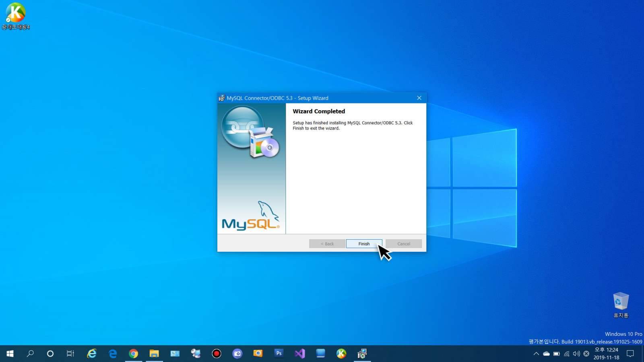Select the MySQL installer taskbar icon
644x362 pixels.
coord(362,354)
